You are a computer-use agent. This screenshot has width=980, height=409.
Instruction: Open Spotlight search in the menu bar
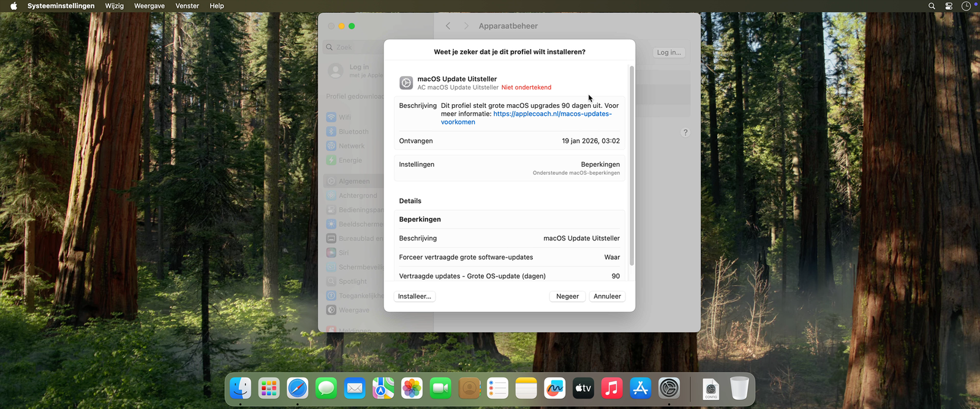point(932,6)
